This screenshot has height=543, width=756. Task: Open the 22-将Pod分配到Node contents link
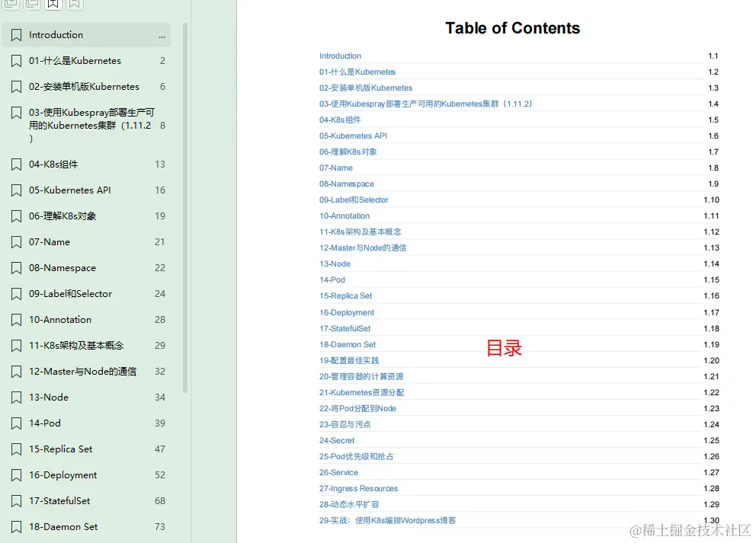357,408
